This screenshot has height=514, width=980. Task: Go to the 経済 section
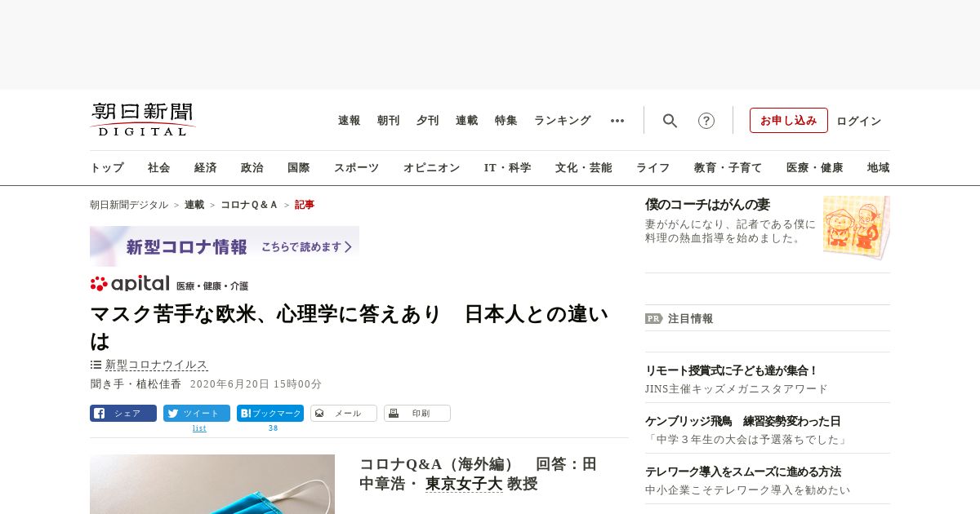(x=206, y=168)
